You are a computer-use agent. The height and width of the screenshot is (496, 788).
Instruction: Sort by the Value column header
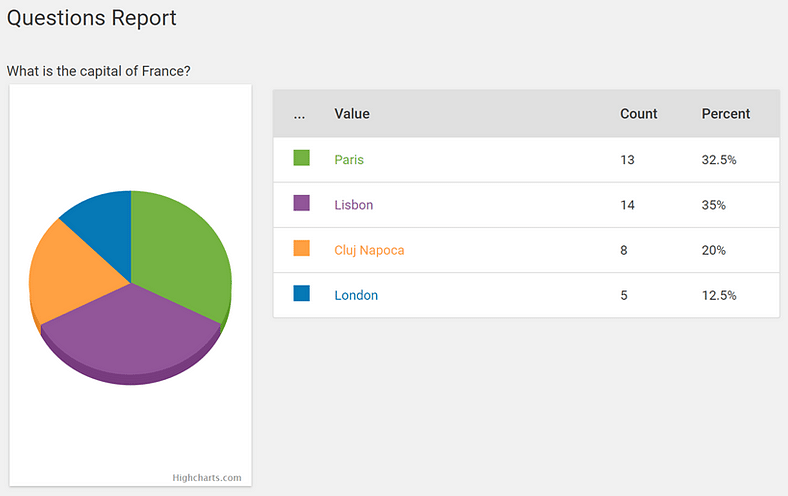tap(352, 114)
